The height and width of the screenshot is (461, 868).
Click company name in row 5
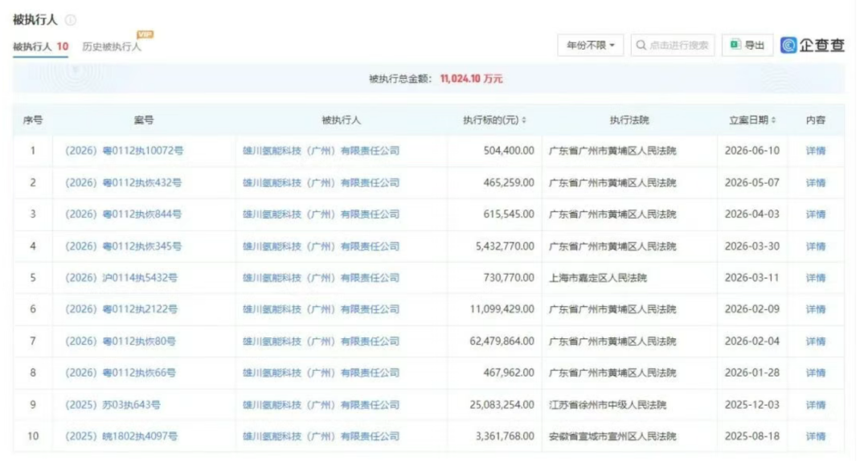click(x=321, y=278)
